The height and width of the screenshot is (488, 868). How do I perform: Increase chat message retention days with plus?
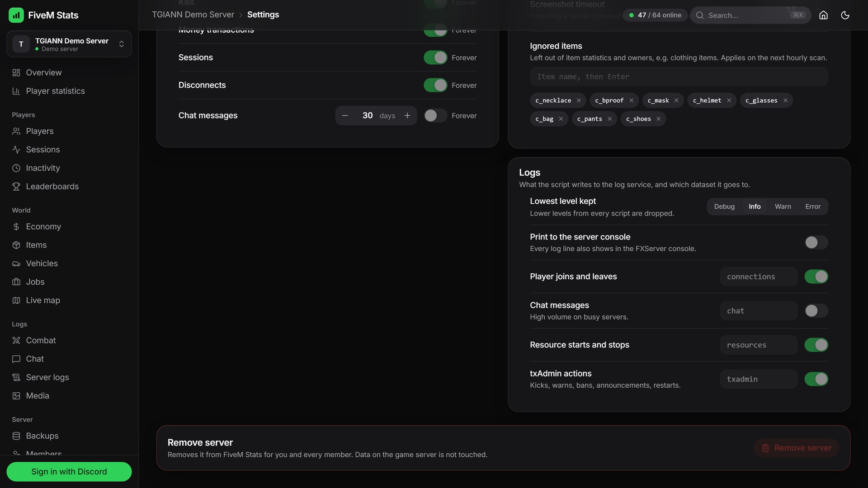pos(407,116)
